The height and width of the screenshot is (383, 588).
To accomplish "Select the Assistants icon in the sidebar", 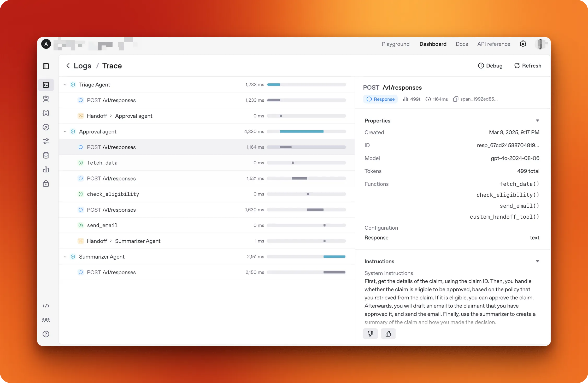I will click(46, 99).
